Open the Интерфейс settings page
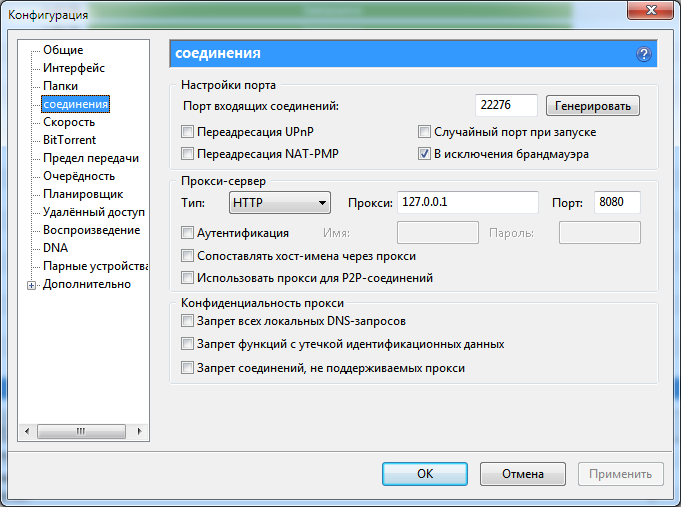 tap(74, 68)
